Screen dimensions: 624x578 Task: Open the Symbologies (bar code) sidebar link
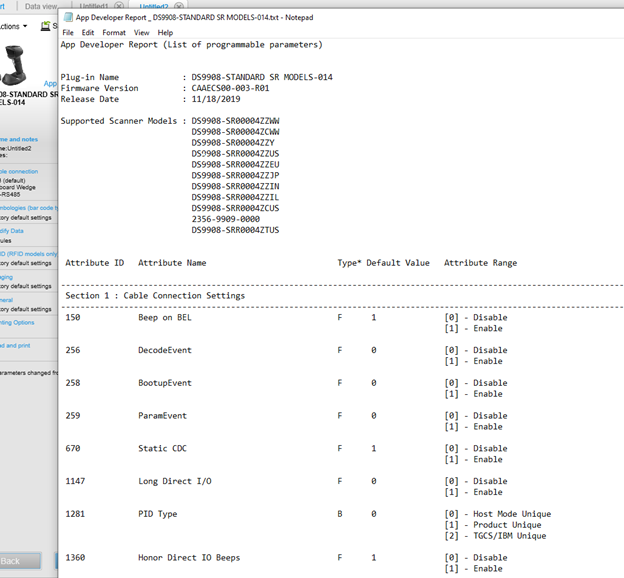coord(29,208)
